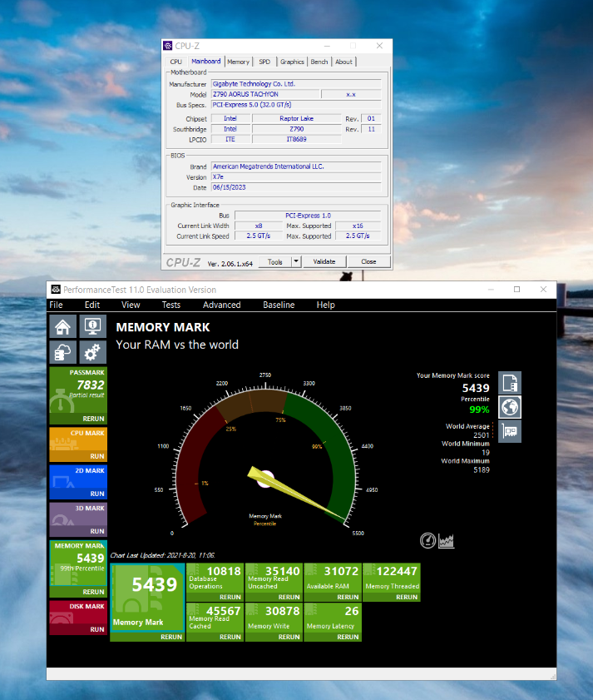The width and height of the screenshot is (593, 700).
Task: Click the Your Memory Mark score 5439
Action: tap(476, 388)
